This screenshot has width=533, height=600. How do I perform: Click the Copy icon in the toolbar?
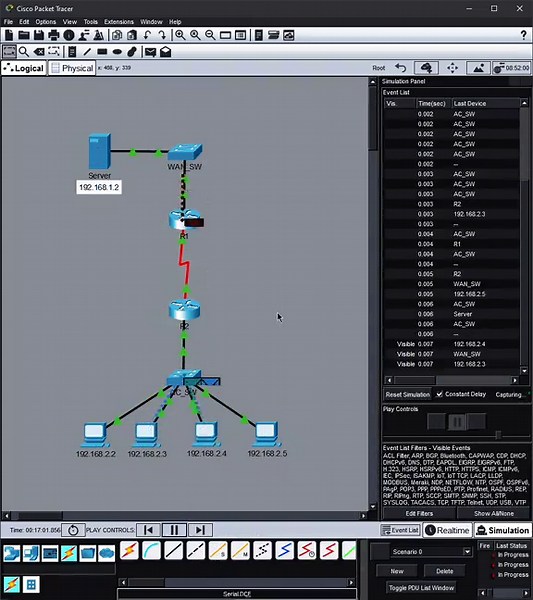(117, 35)
